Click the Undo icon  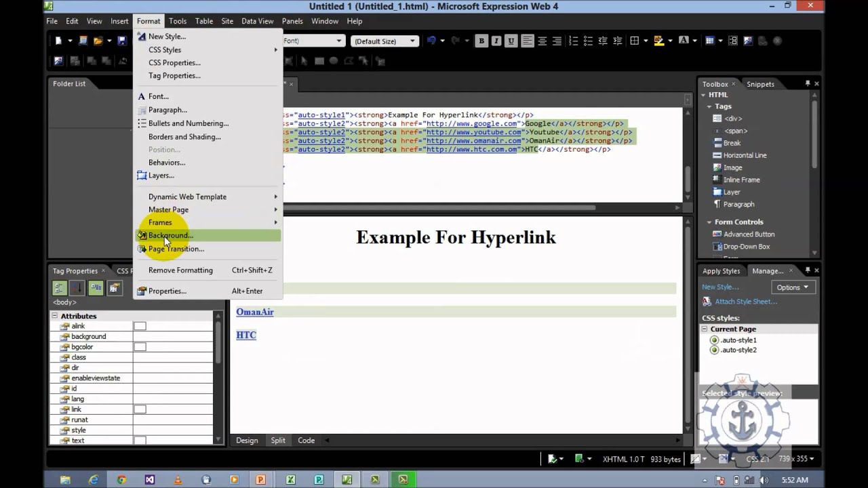[x=431, y=41]
